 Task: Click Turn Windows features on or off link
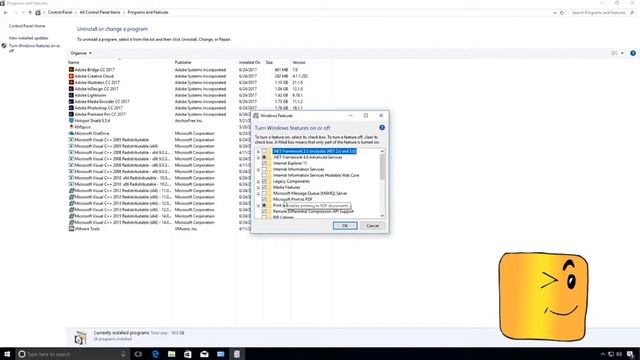[34, 48]
